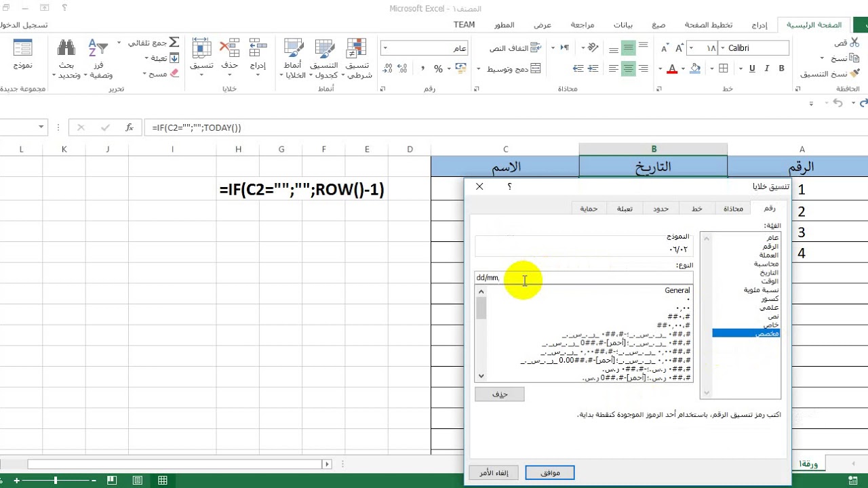Click the percent style icon
Screen dimensions: 868x488
point(438,68)
